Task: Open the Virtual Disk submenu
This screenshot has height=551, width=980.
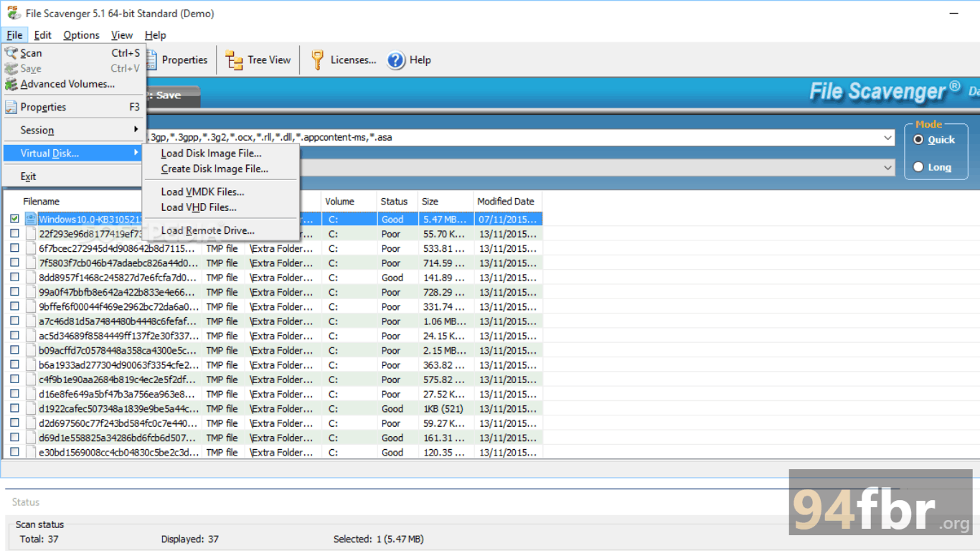Action: coord(73,153)
